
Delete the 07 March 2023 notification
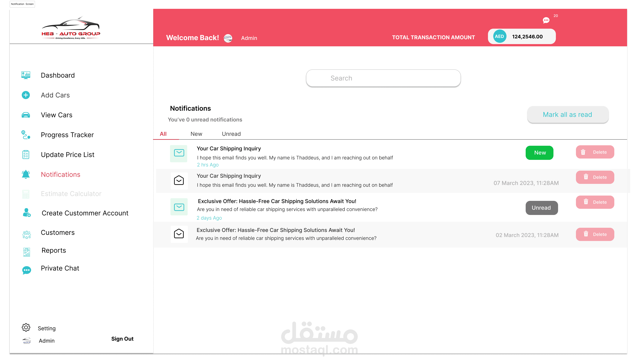coord(595,177)
